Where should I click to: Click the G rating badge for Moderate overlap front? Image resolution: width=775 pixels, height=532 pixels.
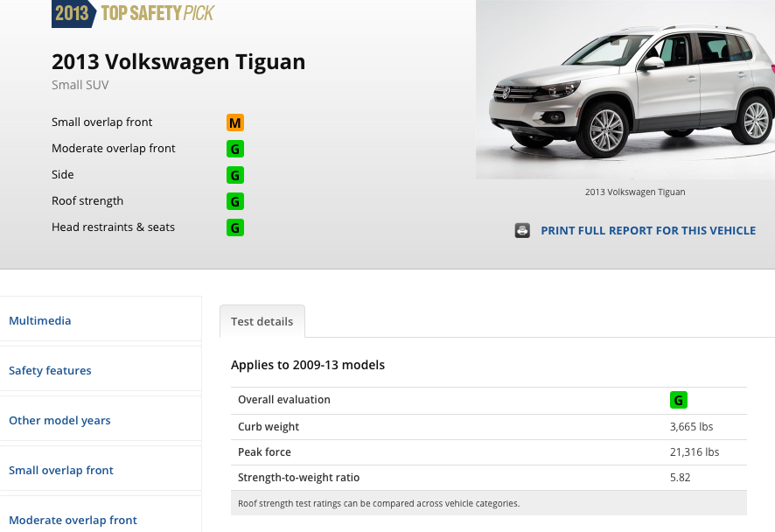tap(235, 149)
